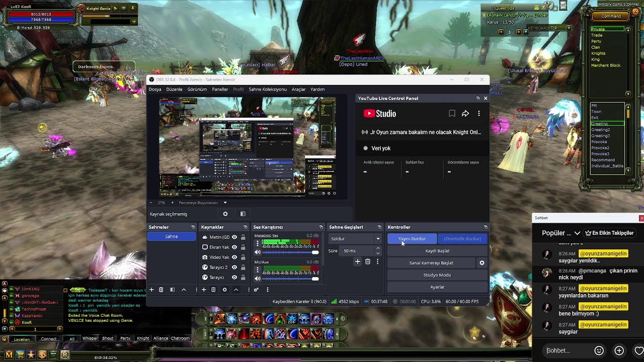
Task: Bookmark icon in YouTube Studio panel
Action: point(452,114)
